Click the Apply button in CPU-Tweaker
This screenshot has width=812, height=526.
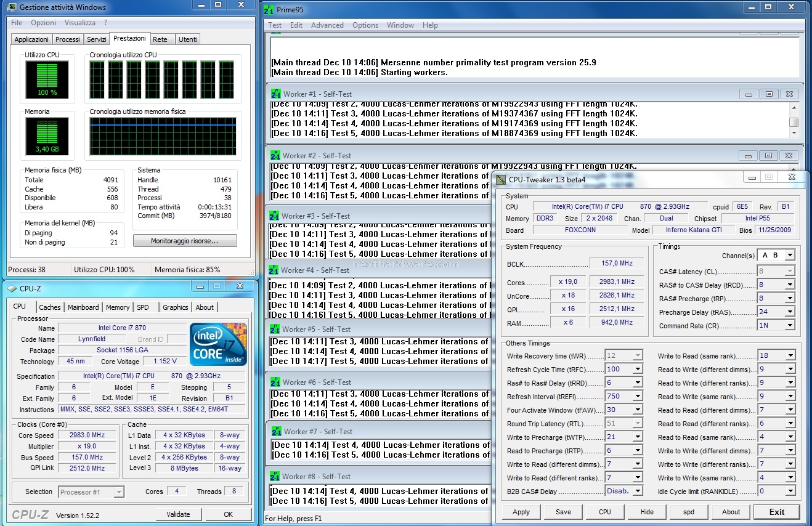click(521, 512)
